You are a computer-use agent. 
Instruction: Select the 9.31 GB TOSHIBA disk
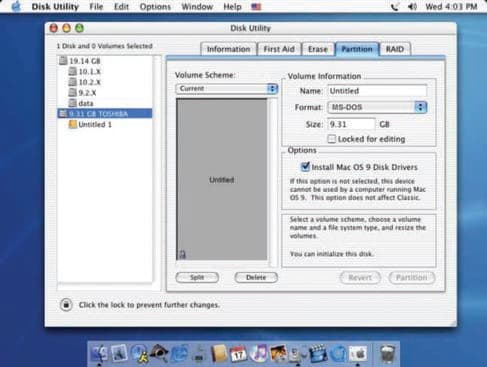coord(105,114)
